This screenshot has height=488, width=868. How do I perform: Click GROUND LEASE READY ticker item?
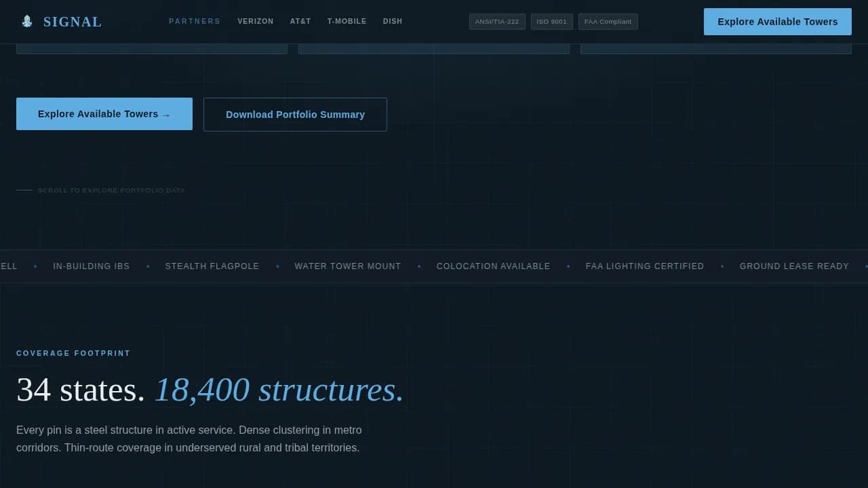[794, 266]
